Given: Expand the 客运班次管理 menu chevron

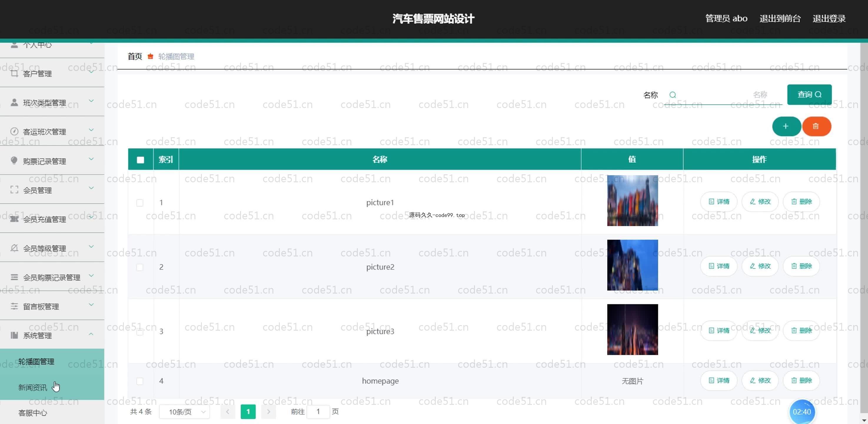Looking at the screenshot, I should click(91, 130).
